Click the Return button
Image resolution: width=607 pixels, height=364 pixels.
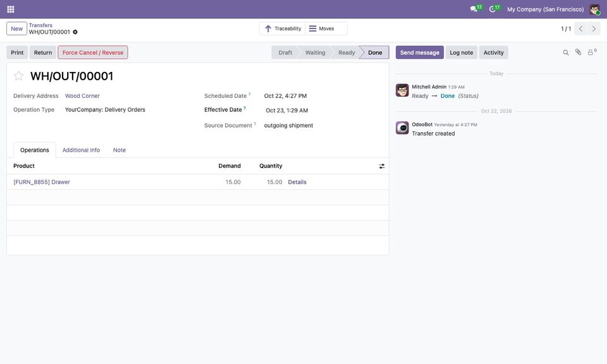[x=43, y=52]
